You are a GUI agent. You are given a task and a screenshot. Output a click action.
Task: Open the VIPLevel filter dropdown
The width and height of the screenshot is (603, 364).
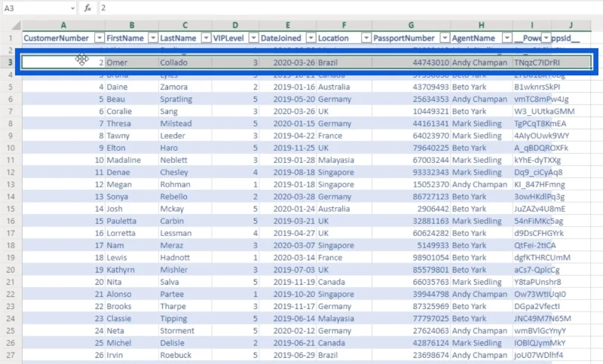pyautogui.click(x=253, y=38)
